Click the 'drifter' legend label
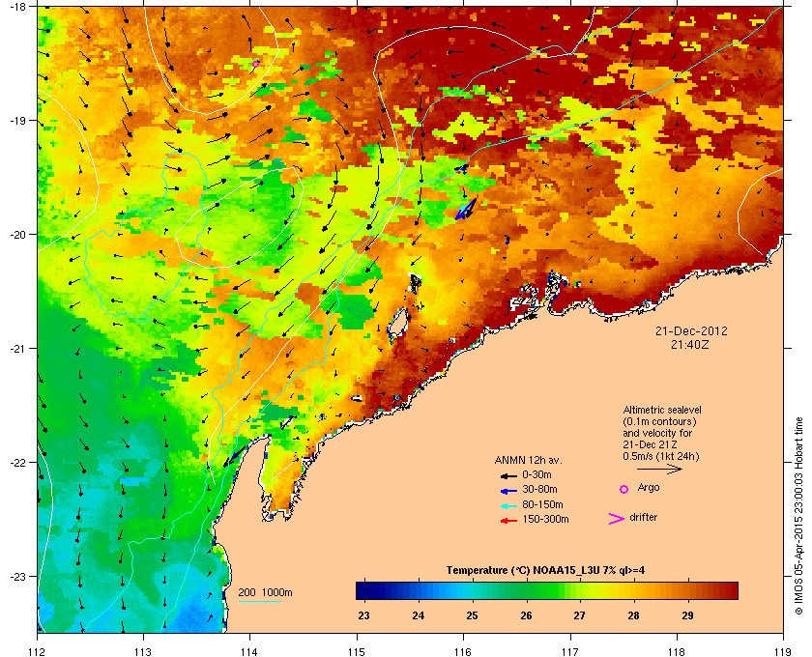The image size is (812, 657). pyautogui.click(x=643, y=517)
